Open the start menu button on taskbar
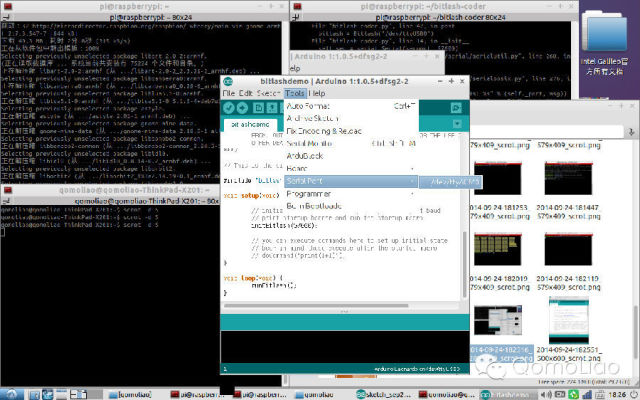Image resolution: width=640 pixels, height=400 pixels. click(x=11, y=394)
